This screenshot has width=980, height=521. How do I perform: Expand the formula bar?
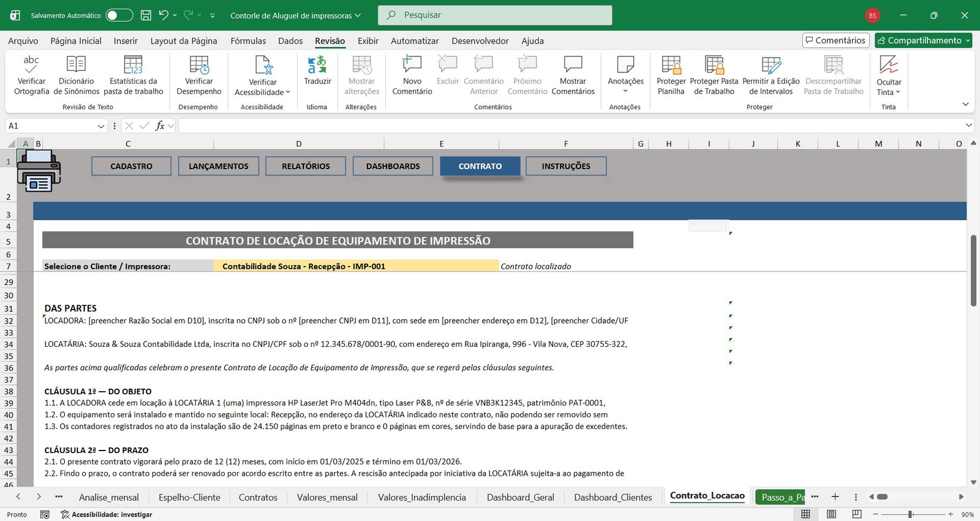[969, 125]
